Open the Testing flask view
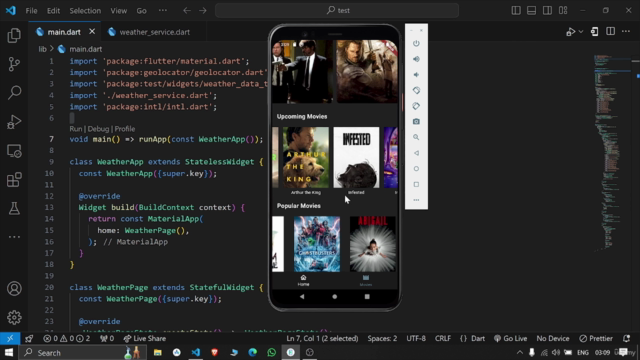Image resolution: width=640 pixels, height=360 pixels. pyautogui.click(x=14, y=209)
